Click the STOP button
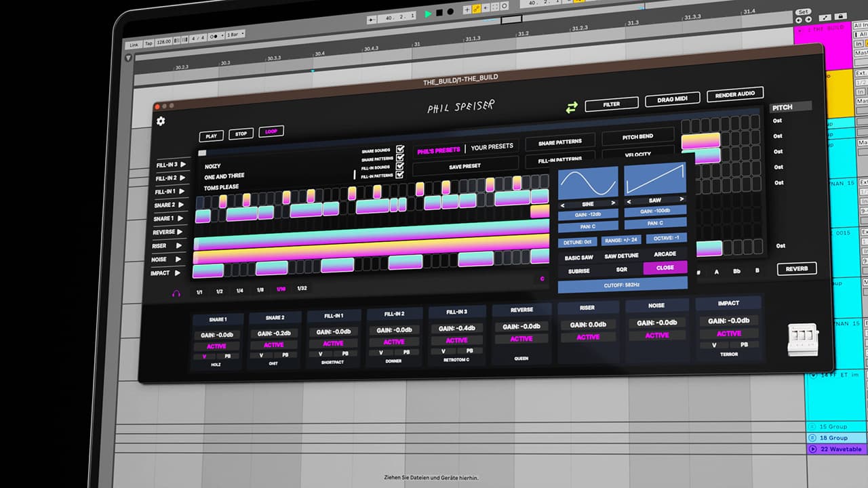Viewport: 868px width, 488px height. pyautogui.click(x=241, y=134)
